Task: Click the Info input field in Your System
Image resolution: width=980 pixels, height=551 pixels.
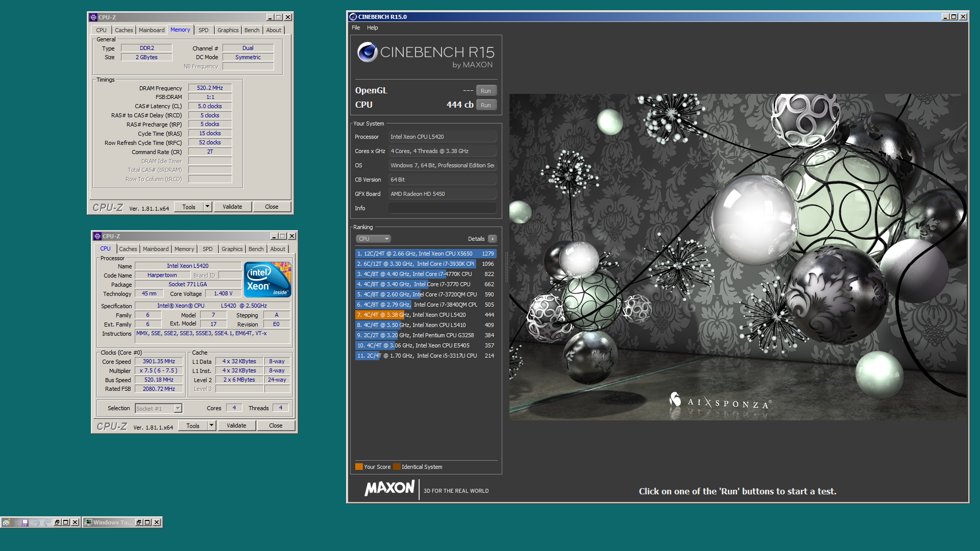Action: [443, 208]
